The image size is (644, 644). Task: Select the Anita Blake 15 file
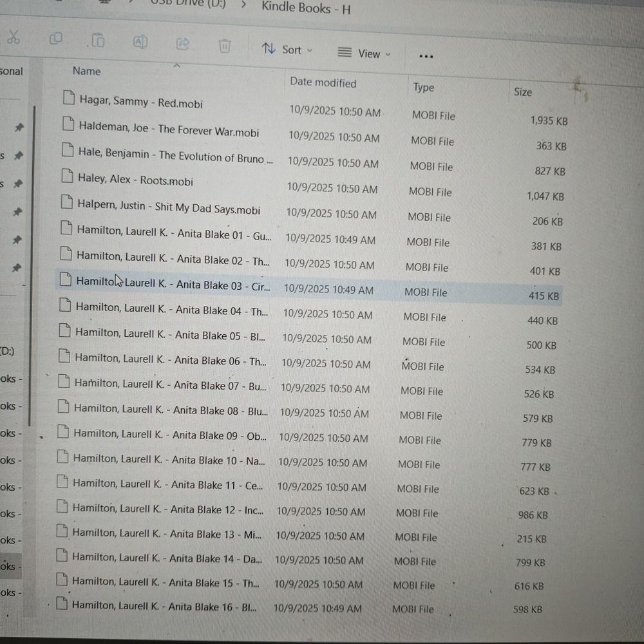pyautogui.click(x=166, y=582)
